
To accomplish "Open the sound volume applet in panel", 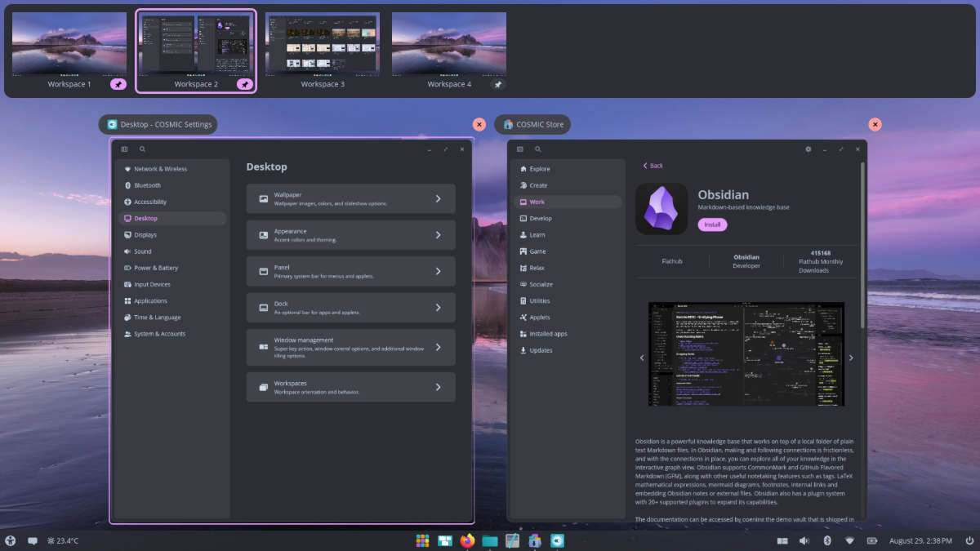I will (804, 540).
